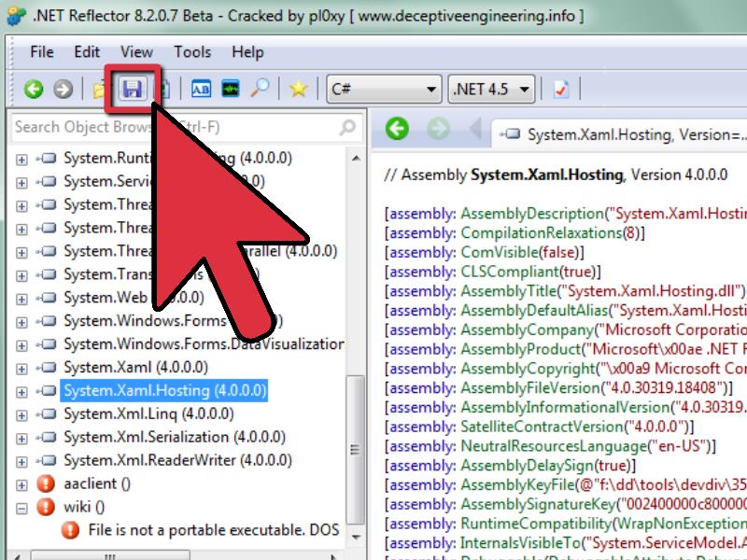Viewport: 747px width, 560px height.
Task: Open the C# language dropdown
Action: click(384, 89)
